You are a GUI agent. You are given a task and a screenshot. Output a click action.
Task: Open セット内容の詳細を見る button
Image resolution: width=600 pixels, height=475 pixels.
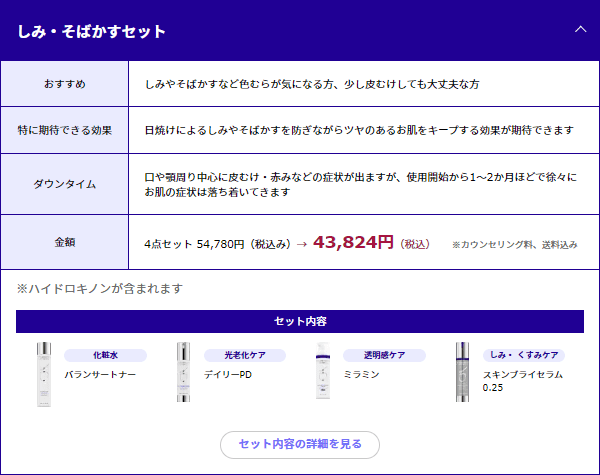pos(300,444)
